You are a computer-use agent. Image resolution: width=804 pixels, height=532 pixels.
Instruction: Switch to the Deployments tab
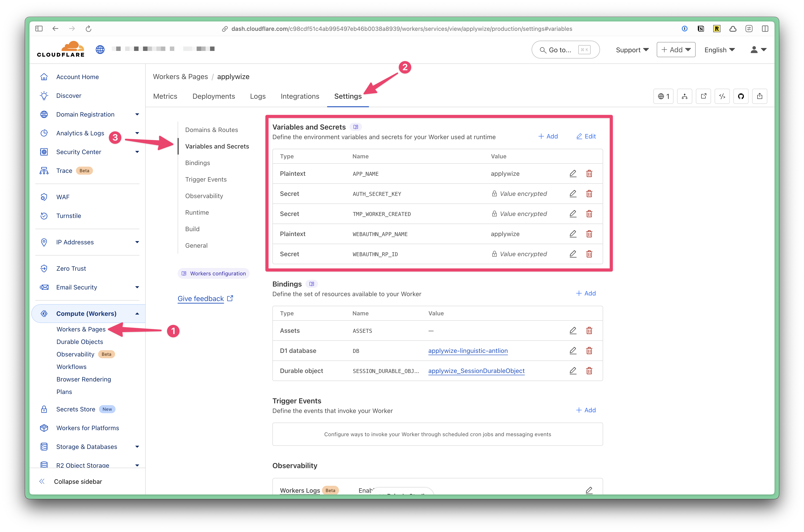[213, 96]
